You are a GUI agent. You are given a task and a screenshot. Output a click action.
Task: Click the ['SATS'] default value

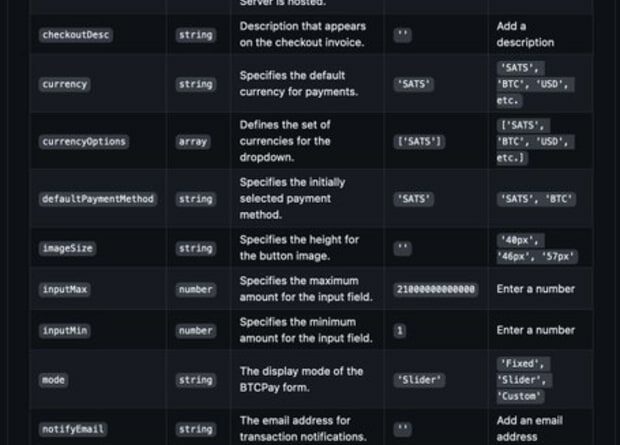419,142
